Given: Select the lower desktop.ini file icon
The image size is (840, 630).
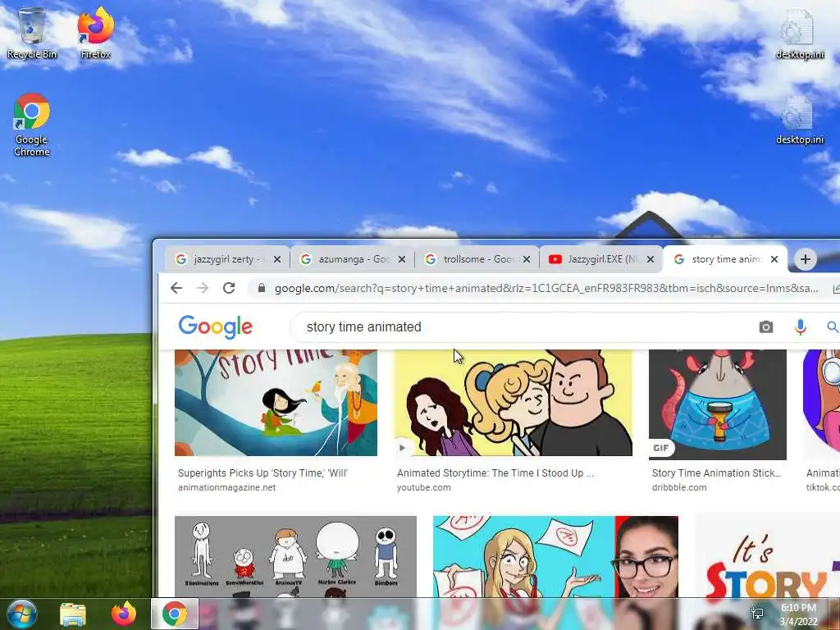Looking at the screenshot, I should pyautogui.click(x=799, y=121).
